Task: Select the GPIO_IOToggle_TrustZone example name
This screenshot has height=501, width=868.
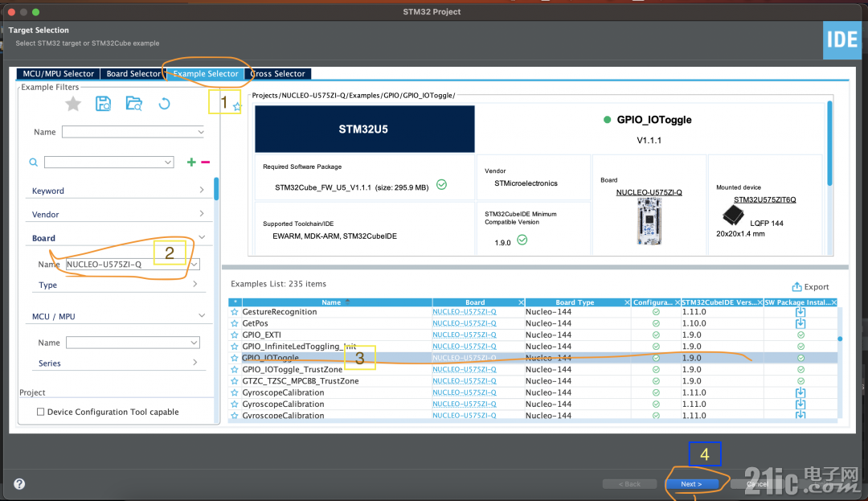Action: 293,369
